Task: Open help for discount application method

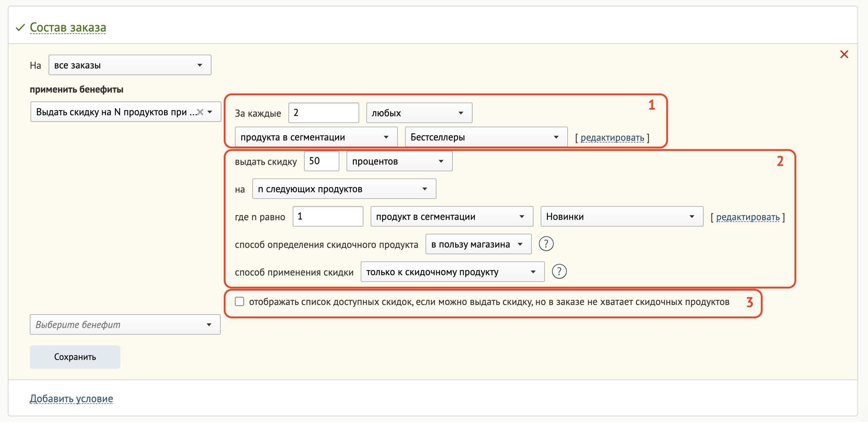Action: (x=559, y=272)
